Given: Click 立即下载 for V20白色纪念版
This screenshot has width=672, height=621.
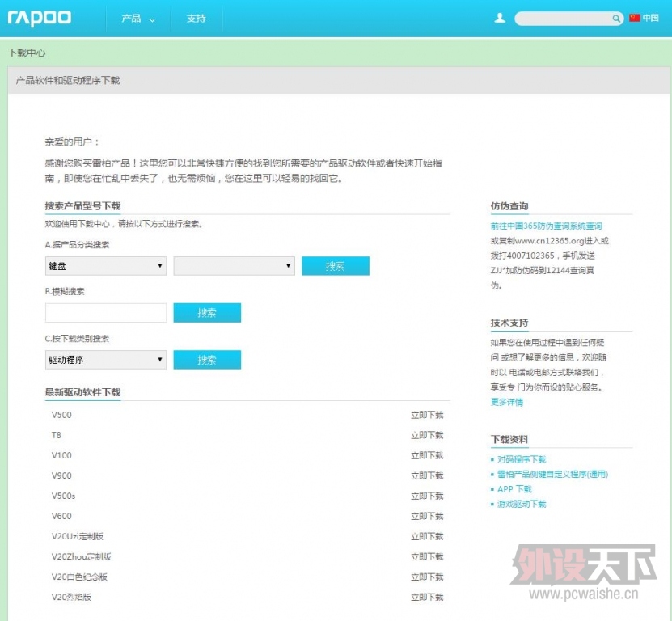Looking at the screenshot, I should coord(427,577).
